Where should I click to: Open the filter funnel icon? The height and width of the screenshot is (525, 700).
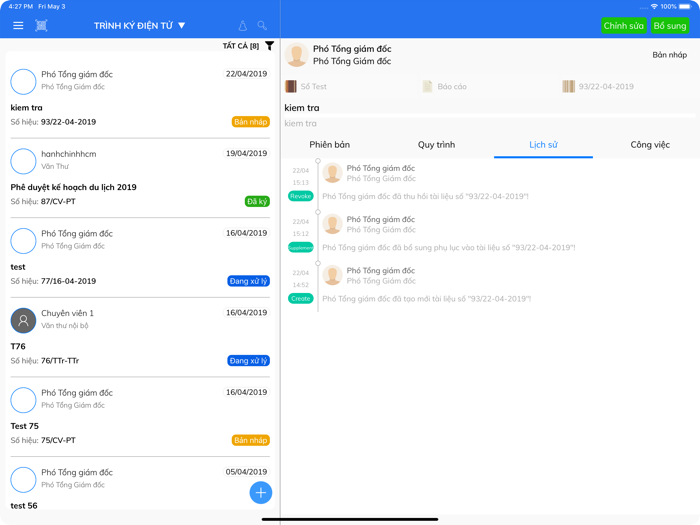(x=269, y=46)
